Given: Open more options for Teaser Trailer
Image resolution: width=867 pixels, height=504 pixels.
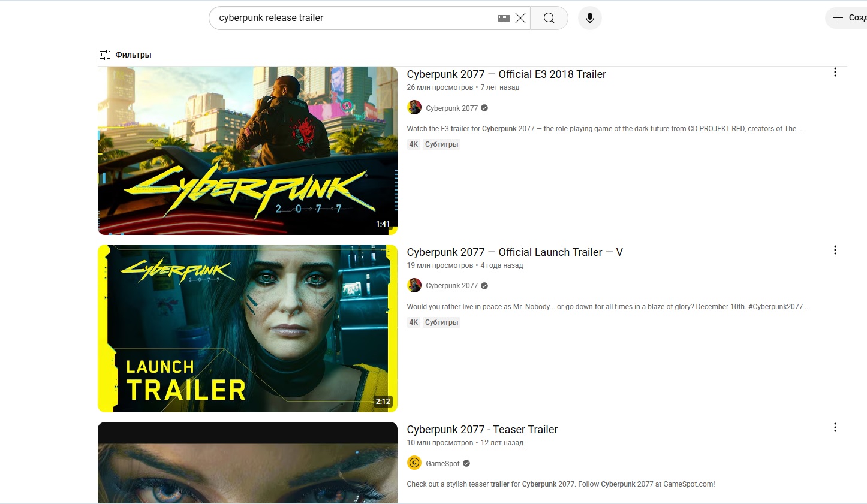Looking at the screenshot, I should coord(835,427).
